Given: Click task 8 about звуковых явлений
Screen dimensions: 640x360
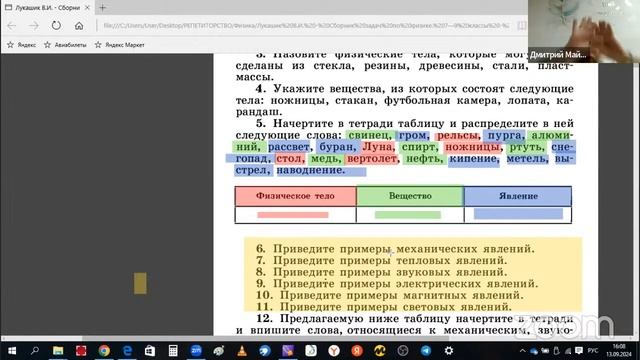Looking at the screenshot, I should [x=381, y=272].
